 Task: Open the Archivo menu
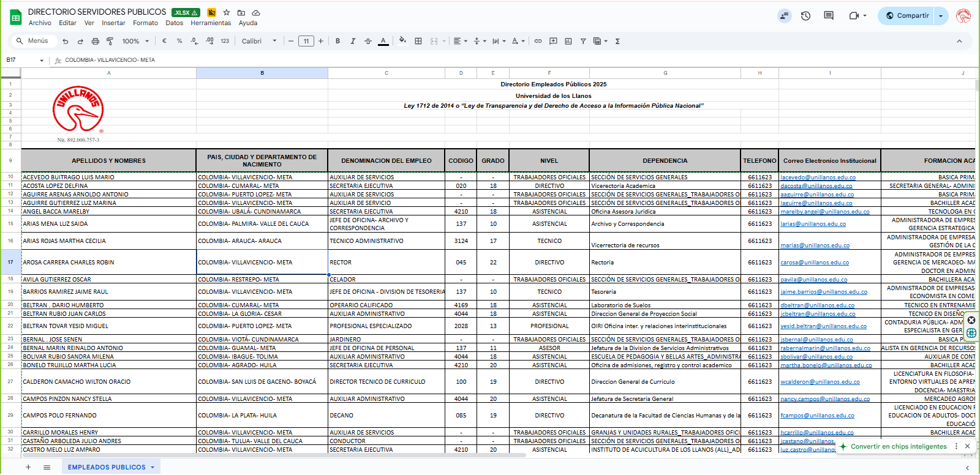point(40,23)
